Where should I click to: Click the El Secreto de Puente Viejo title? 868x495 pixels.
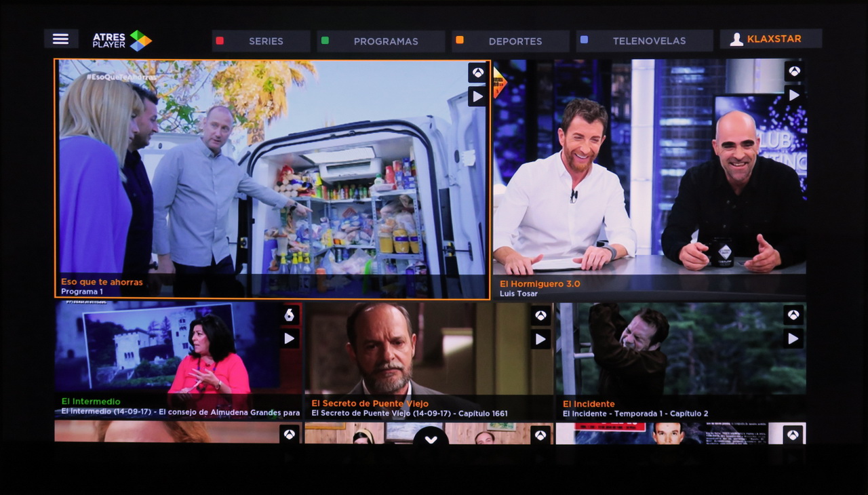click(370, 403)
